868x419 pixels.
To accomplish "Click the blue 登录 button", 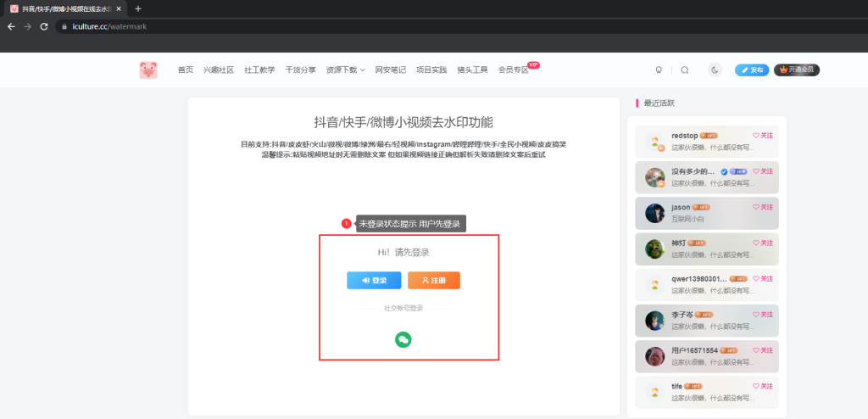I will click(x=374, y=281).
